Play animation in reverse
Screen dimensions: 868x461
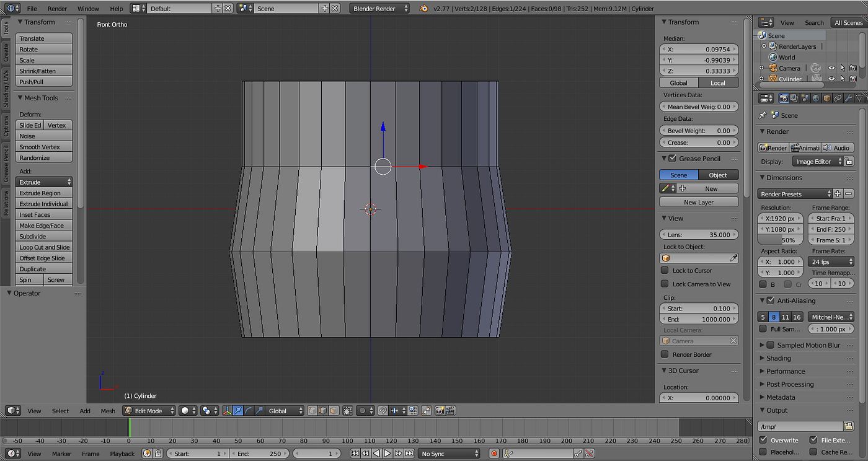tap(376, 454)
